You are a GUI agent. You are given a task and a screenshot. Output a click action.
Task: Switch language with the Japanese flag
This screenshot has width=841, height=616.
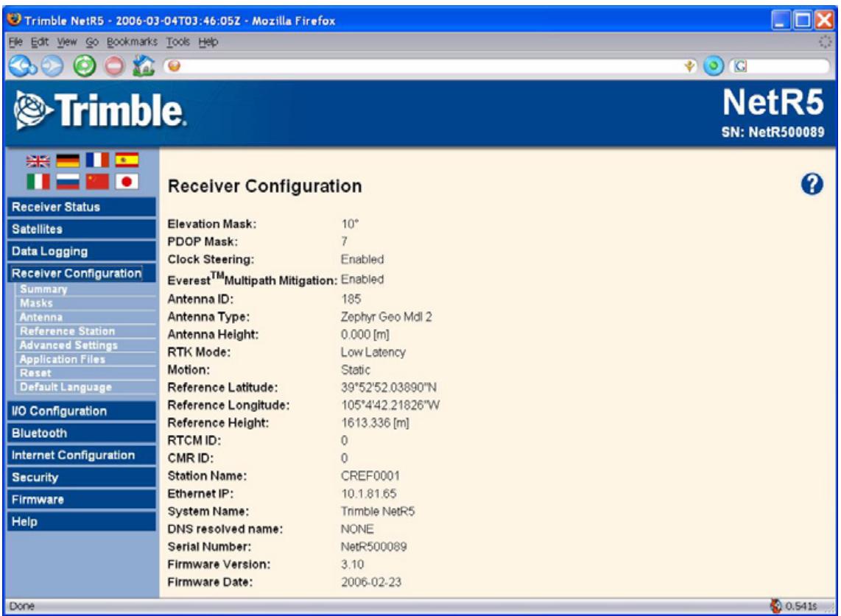(127, 182)
